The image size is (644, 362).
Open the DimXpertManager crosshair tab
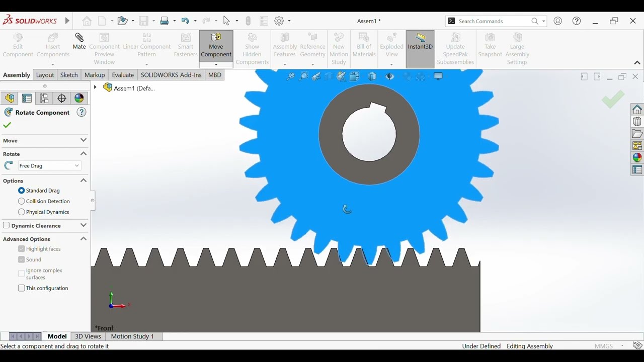point(62,98)
